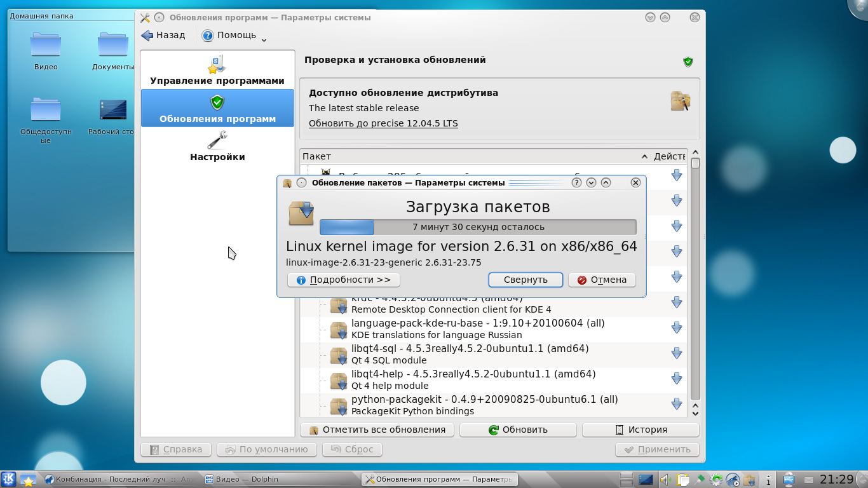The width and height of the screenshot is (868, 488).
Task: Open the Klipper clipboard tray icon
Action: click(x=683, y=480)
